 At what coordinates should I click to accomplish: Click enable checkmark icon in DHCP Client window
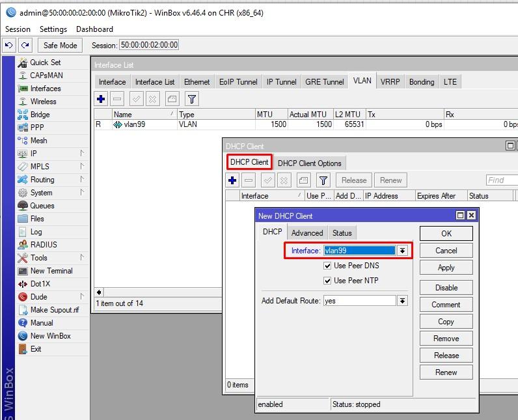pyautogui.click(x=268, y=180)
